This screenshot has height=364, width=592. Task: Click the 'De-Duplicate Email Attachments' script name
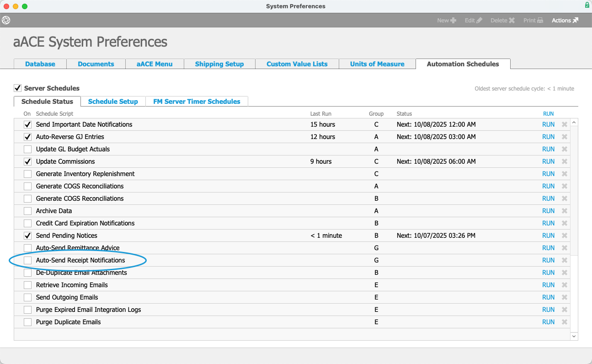coord(81,273)
